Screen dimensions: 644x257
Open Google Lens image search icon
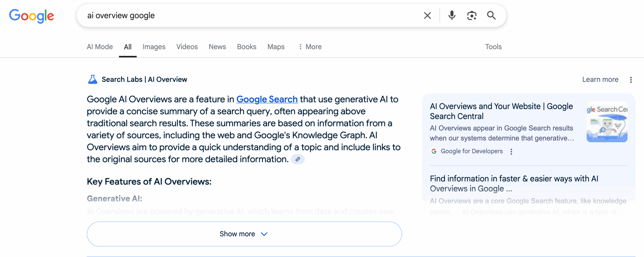pyautogui.click(x=471, y=16)
